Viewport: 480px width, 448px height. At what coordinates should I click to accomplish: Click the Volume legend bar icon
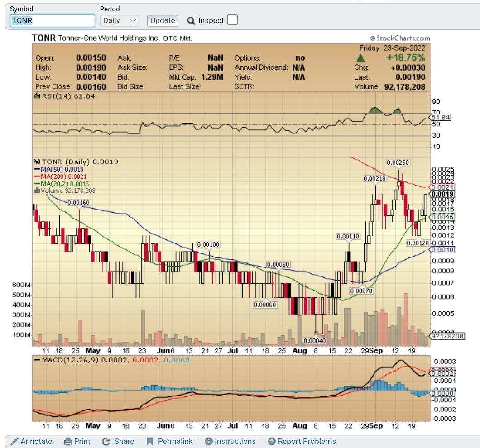[37, 191]
